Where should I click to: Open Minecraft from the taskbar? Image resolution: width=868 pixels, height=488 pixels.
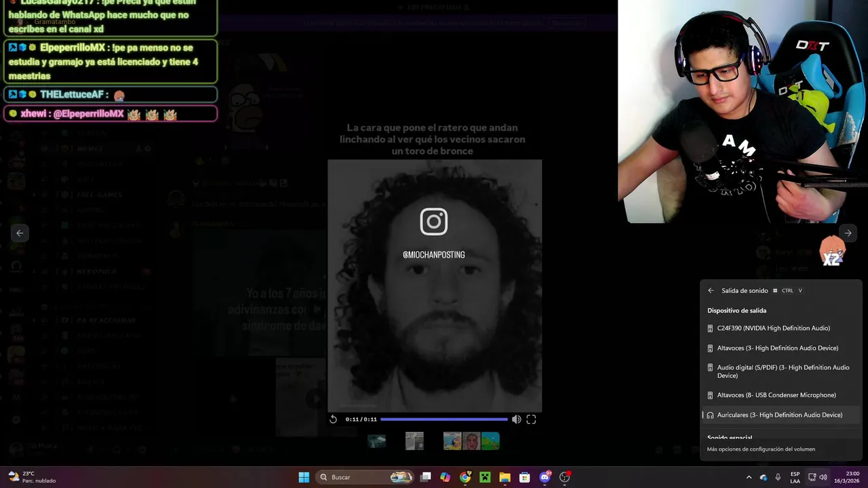pos(485,477)
